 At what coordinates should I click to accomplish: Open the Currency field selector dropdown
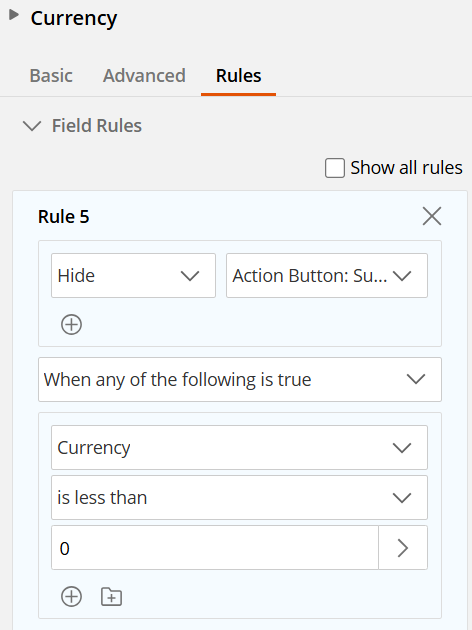coord(239,448)
